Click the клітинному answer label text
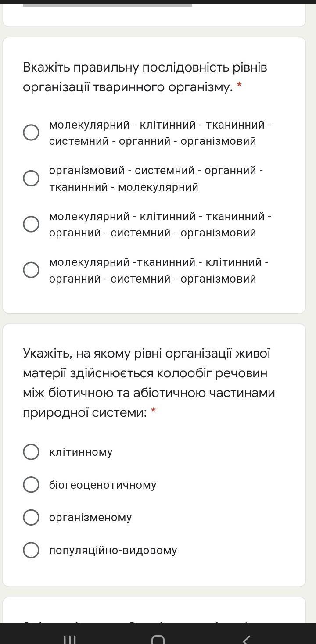Screen dimensions: 316x644 pyautogui.click(x=81, y=452)
